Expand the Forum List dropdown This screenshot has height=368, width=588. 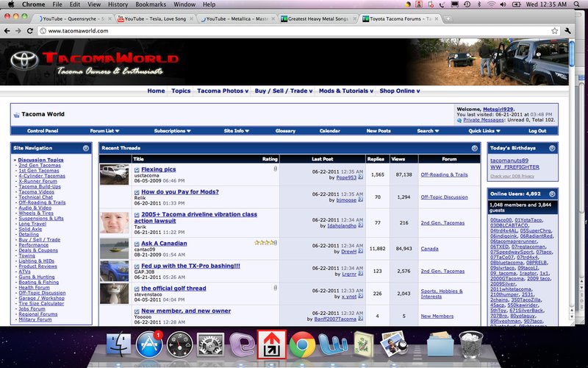pos(104,131)
